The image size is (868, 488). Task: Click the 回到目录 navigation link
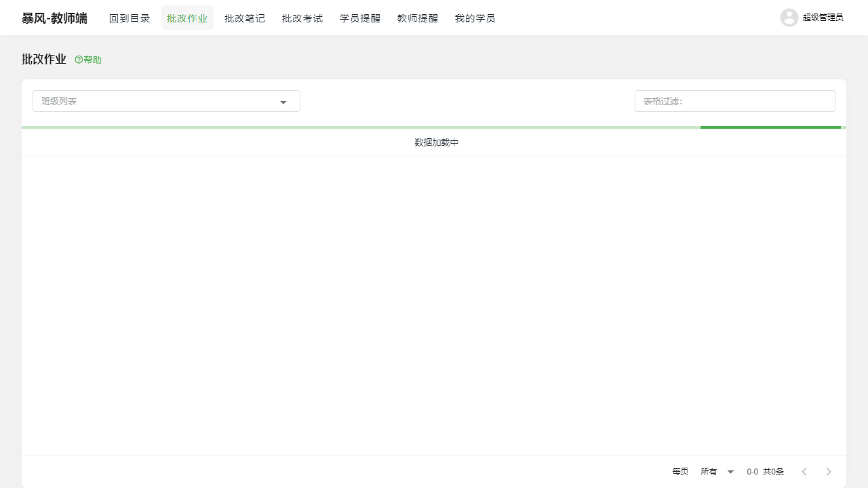point(130,18)
